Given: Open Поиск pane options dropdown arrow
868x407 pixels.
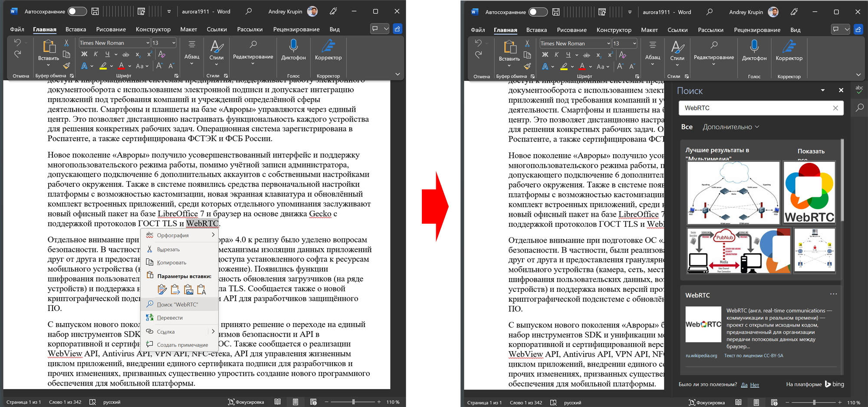Looking at the screenshot, I should (823, 90).
